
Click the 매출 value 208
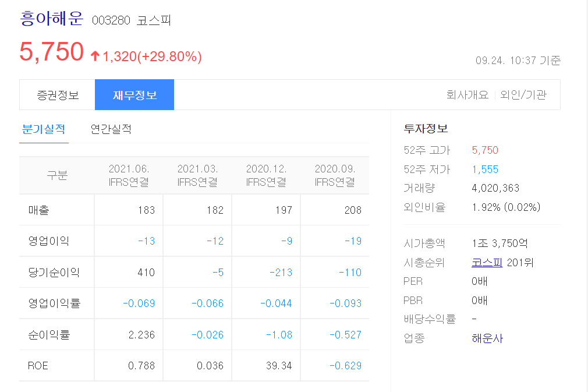(353, 210)
